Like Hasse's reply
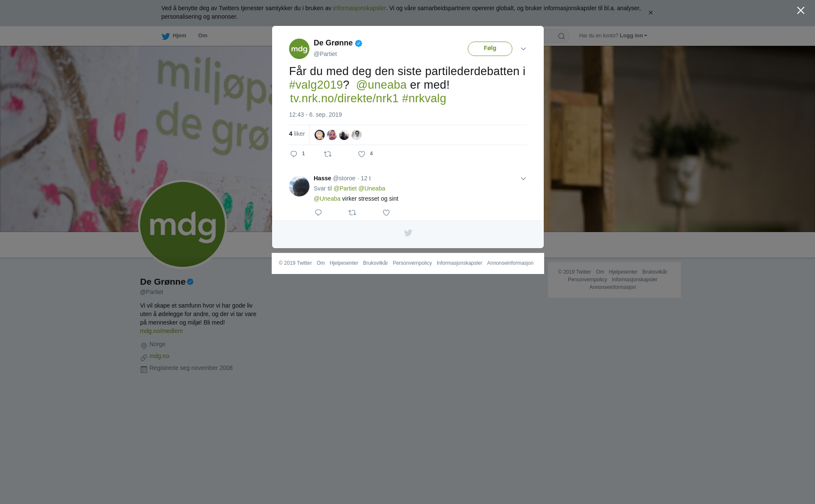 click(x=386, y=213)
